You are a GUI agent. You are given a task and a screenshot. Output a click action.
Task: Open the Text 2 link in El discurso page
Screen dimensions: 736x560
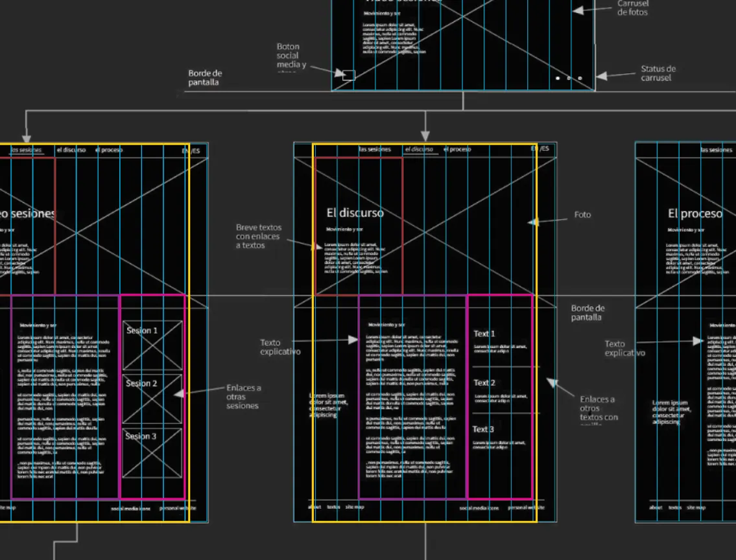pyautogui.click(x=484, y=383)
